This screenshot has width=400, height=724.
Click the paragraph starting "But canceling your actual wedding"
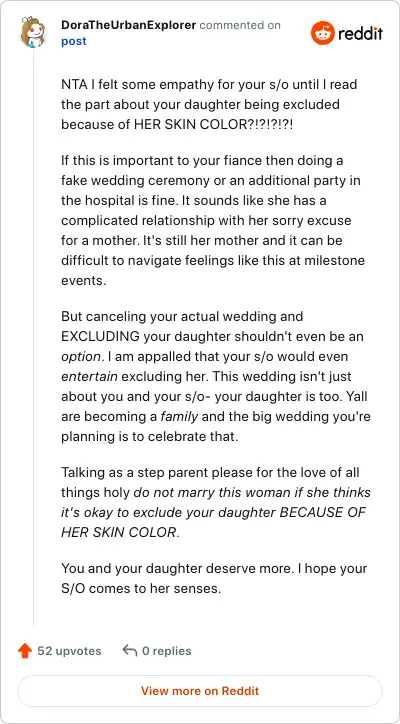[216, 376]
